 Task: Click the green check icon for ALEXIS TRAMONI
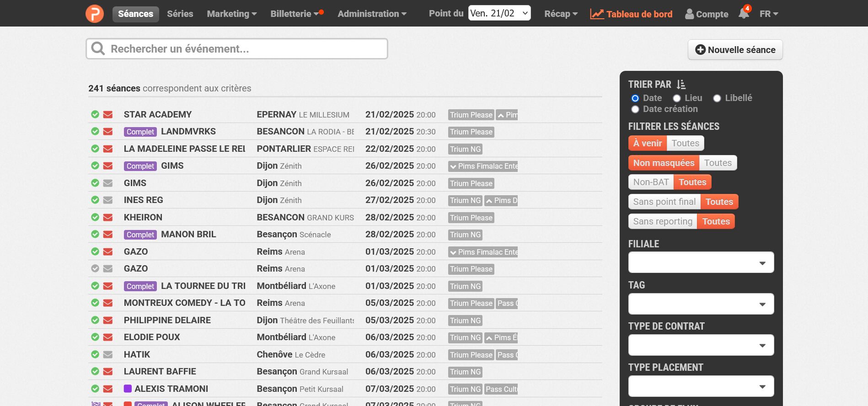(x=95, y=389)
